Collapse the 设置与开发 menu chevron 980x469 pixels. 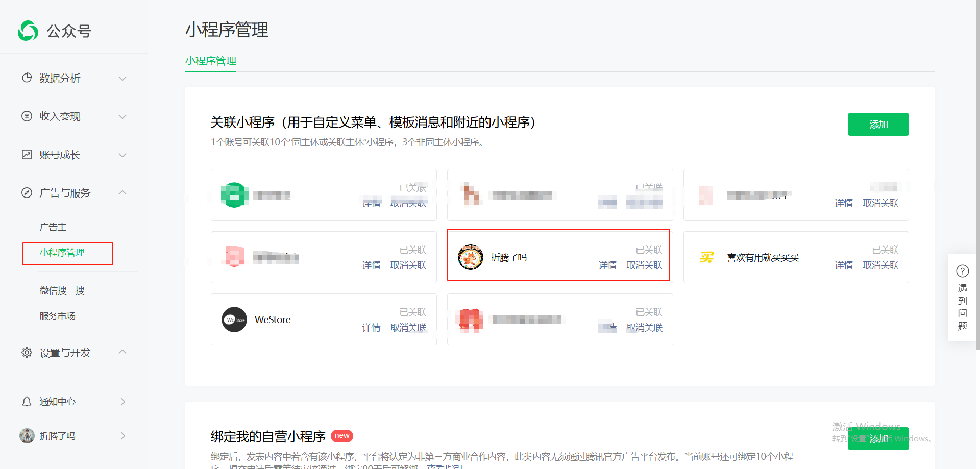pyautogui.click(x=122, y=352)
